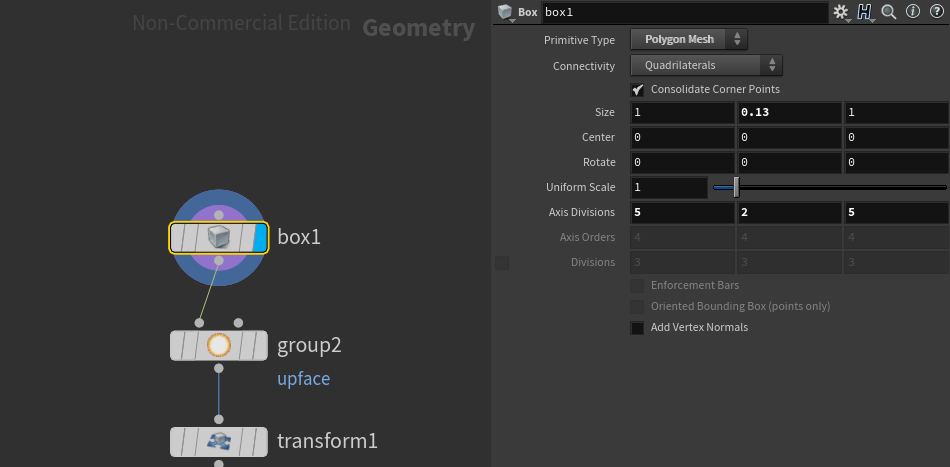Viewport: 950px width, 467px height.
Task: Open the Houdini H presets menu
Action: (x=862, y=12)
